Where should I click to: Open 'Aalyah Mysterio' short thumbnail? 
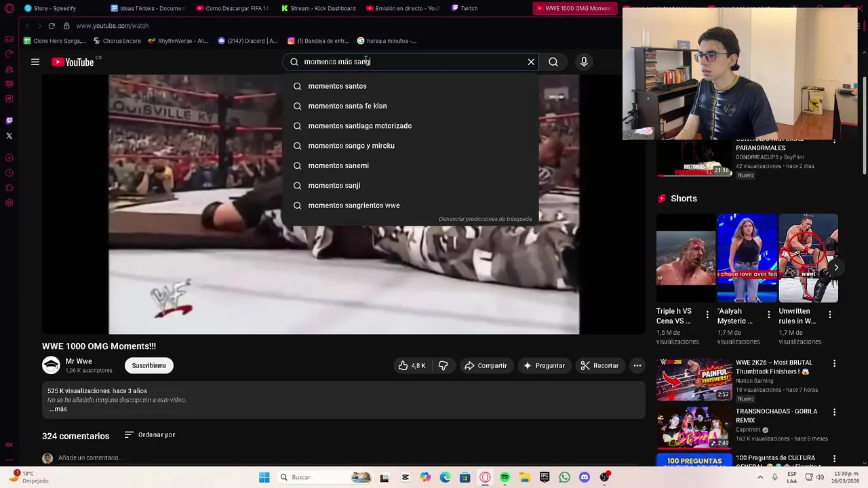[x=747, y=258]
